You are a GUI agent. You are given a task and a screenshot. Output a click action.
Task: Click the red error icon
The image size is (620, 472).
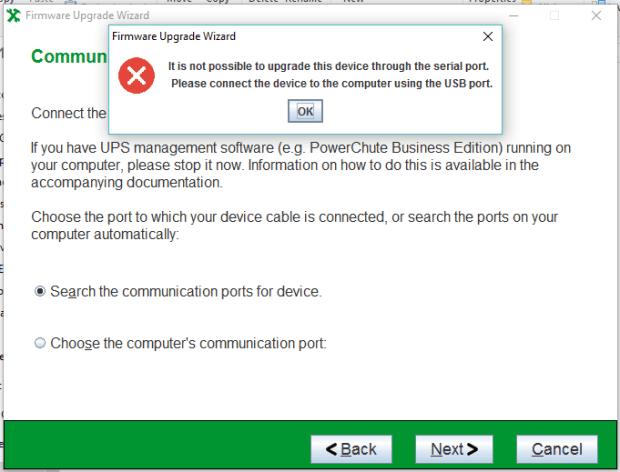click(x=136, y=75)
